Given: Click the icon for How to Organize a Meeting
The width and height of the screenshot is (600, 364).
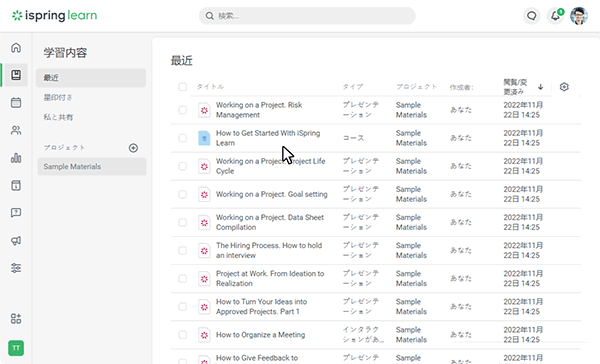Looking at the screenshot, I should coord(204,335).
